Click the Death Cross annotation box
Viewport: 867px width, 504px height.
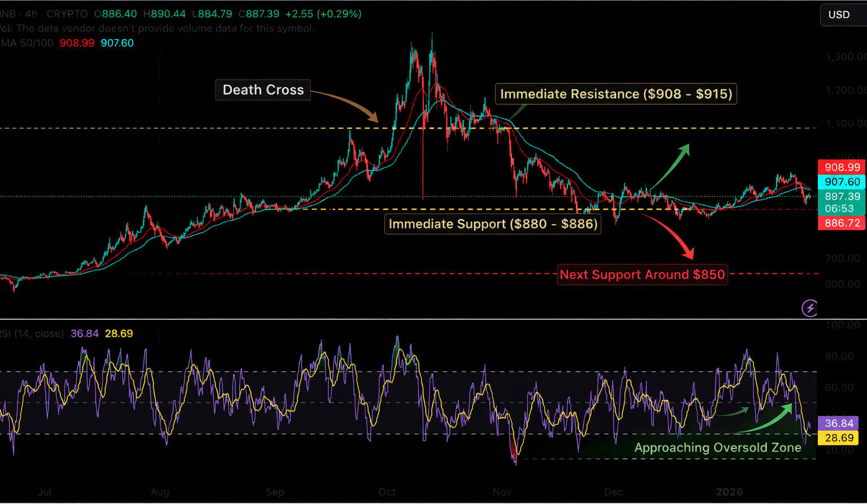tap(263, 90)
